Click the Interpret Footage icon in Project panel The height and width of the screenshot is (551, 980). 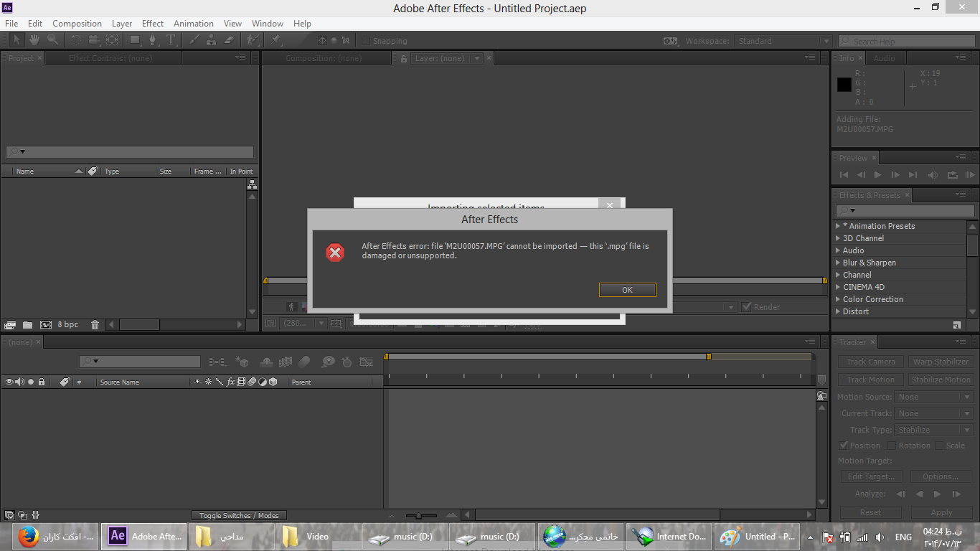coord(10,324)
